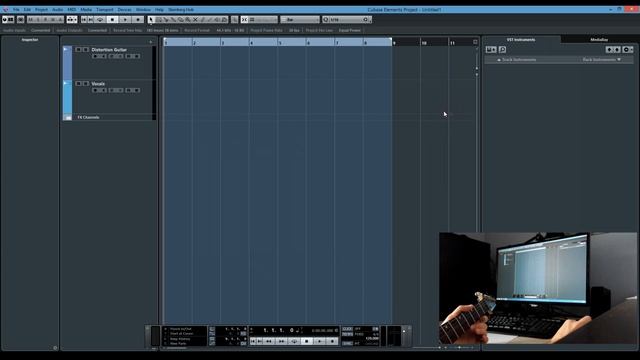Click ruler at bar 10
Screen dimensions: 640x360
pyautogui.click(x=424, y=42)
